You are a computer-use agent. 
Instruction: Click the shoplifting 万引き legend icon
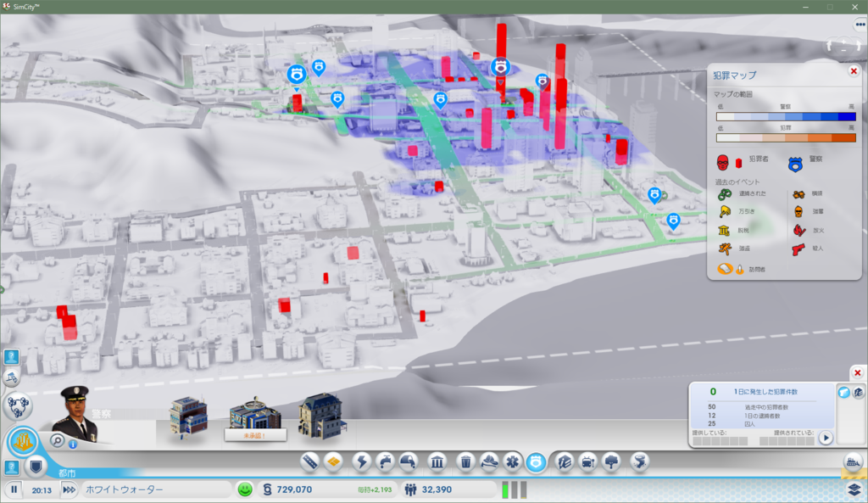[725, 211]
